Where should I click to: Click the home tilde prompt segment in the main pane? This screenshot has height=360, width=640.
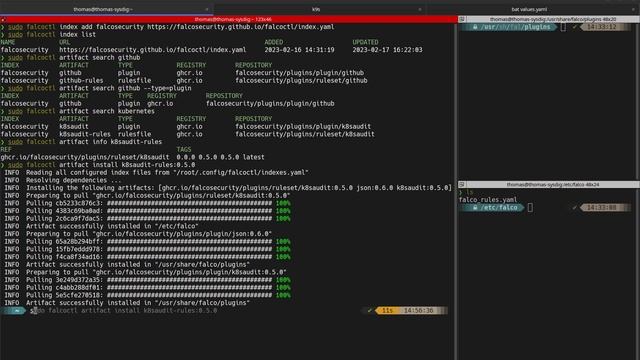coord(16,311)
